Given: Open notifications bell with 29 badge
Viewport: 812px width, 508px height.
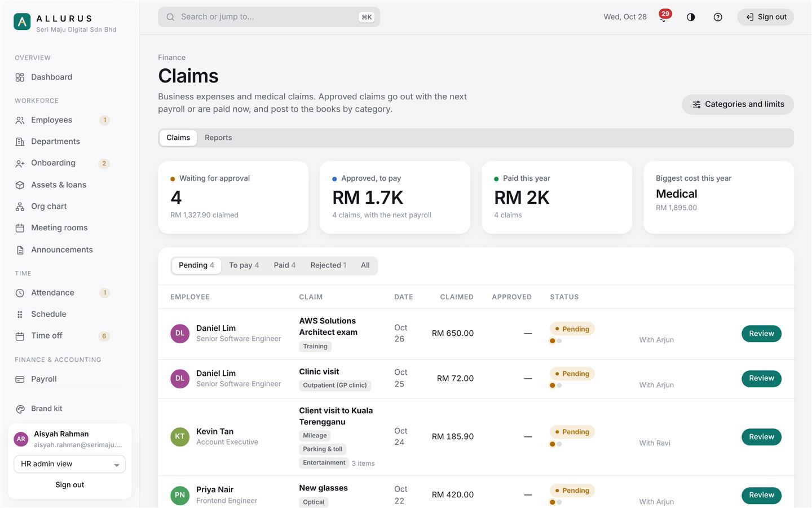Looking at the screenshot, I should pyautogui.click(x=664, y=17).
